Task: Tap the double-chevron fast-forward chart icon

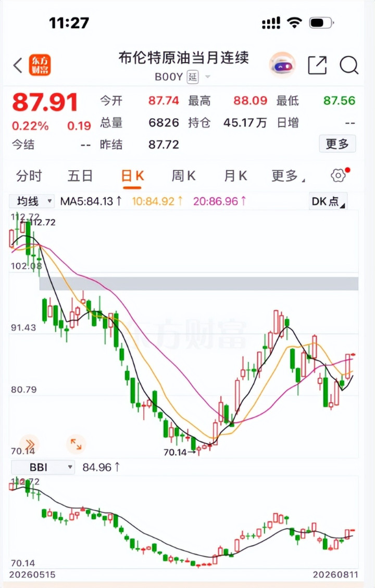Action: click(29, 444)
